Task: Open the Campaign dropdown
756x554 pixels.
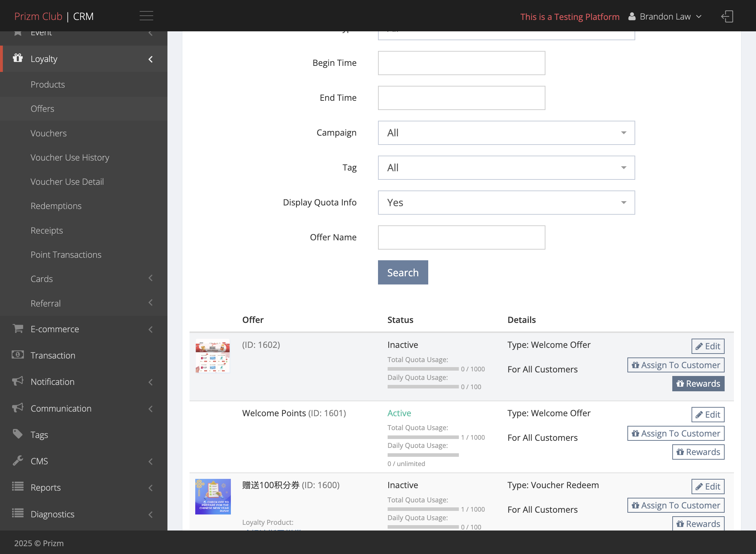Action: coord(506,133)
